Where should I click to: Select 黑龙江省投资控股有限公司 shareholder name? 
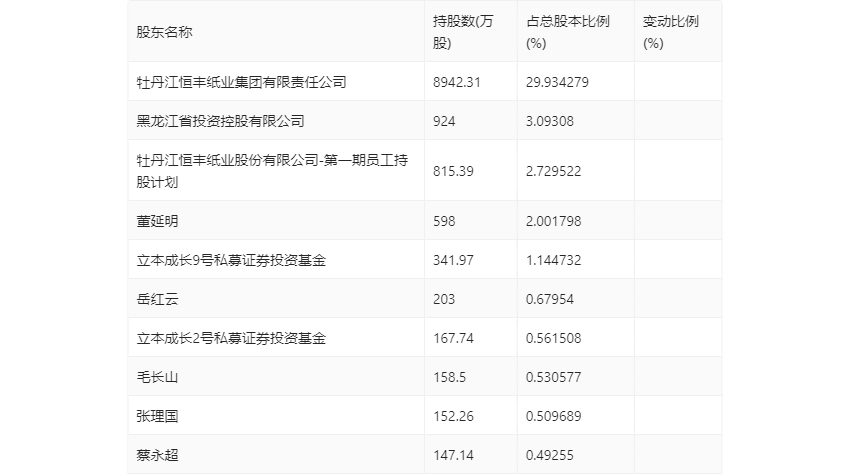220,121
